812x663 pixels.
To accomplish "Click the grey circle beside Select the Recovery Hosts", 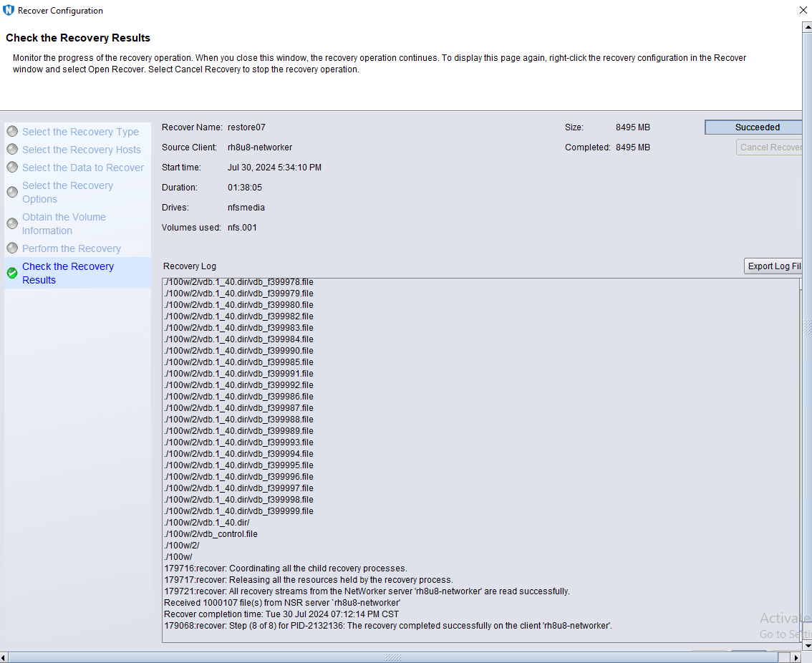I will click(x=12, y=149).
